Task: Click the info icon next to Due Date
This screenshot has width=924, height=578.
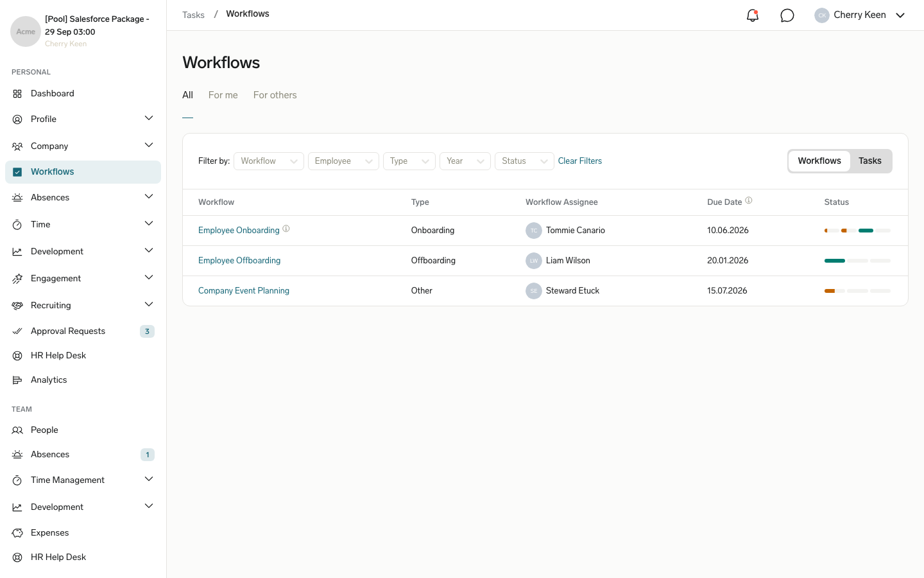Action: coord(748,200)
